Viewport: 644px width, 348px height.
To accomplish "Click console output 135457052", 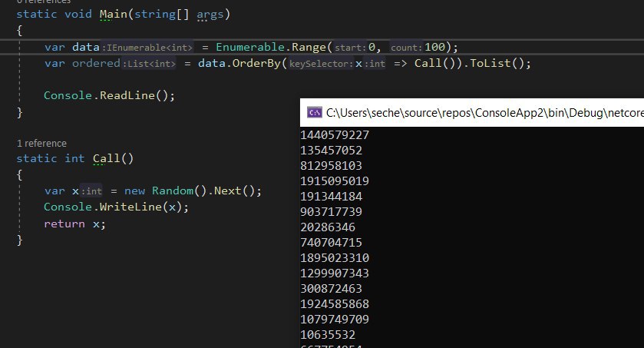I will coord(332,151).
